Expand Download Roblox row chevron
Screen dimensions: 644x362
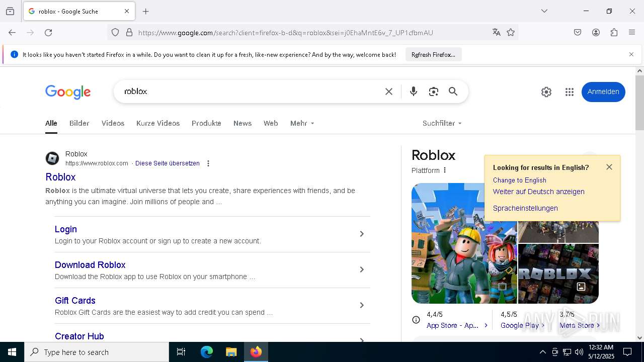[x=361, y=269]
